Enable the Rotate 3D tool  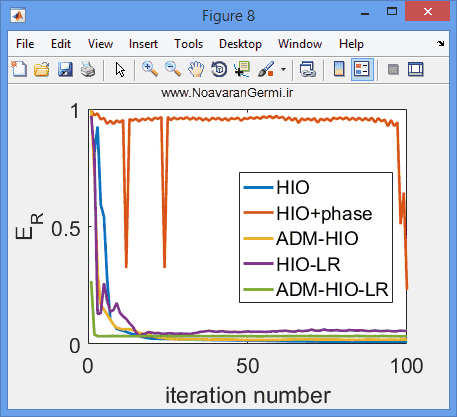(219, 69)
